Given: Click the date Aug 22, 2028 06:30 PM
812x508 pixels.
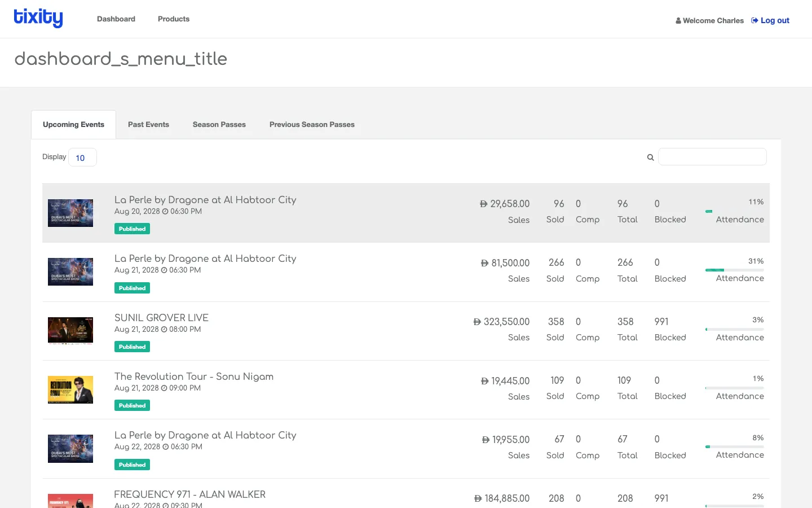Looking at the screenshot, I should click(158, 446).
